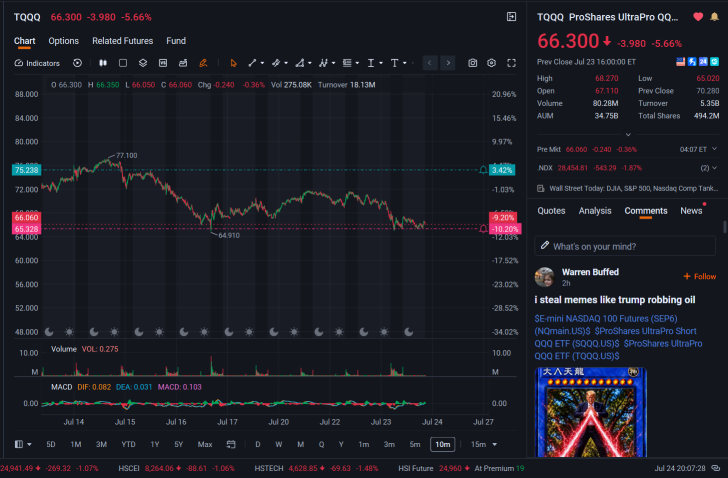Open the Analysis tab
The image size is (728, 478).
coord(595,211)
